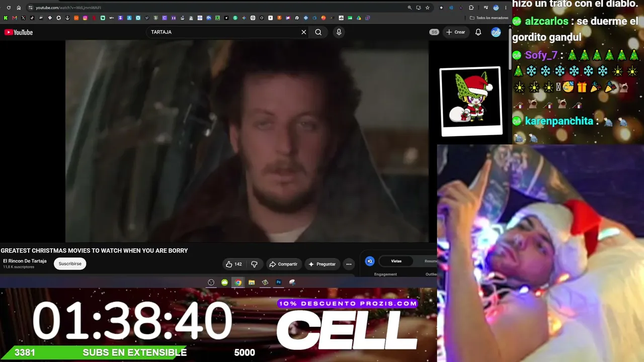644x362 pixels.
Task: Open the Crear menu
Action: [x=456, y=32]
